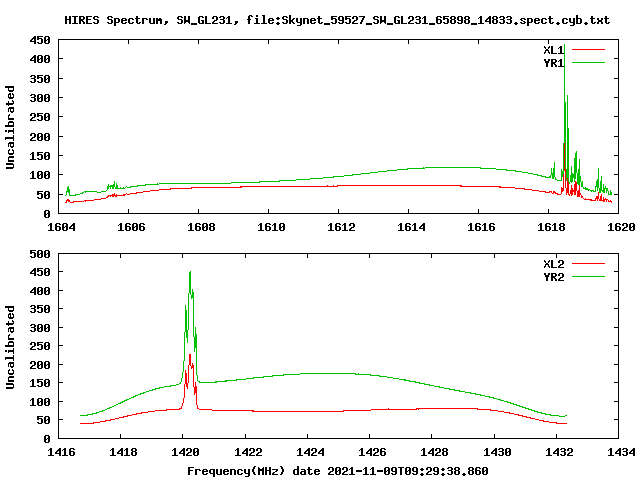Click the red XL2 legend line sample
This screenshot has height=480, width=640.
point(588,264)
